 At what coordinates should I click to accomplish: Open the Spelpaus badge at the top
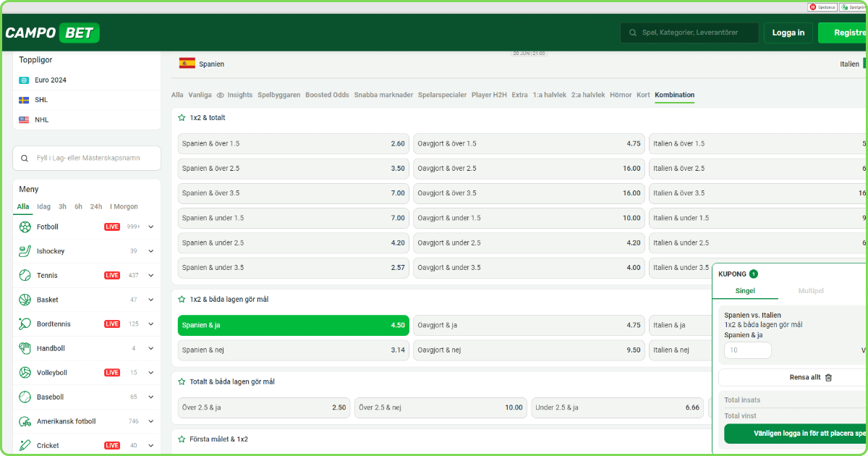click(822, 7)
